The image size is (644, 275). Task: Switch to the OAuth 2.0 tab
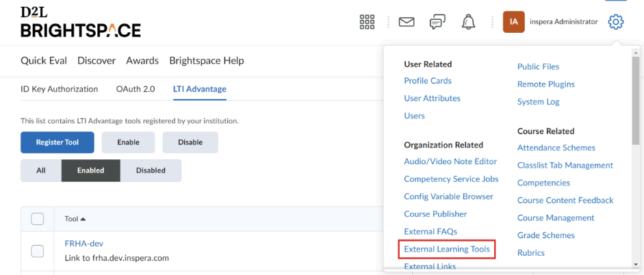[x=136, y=89]
